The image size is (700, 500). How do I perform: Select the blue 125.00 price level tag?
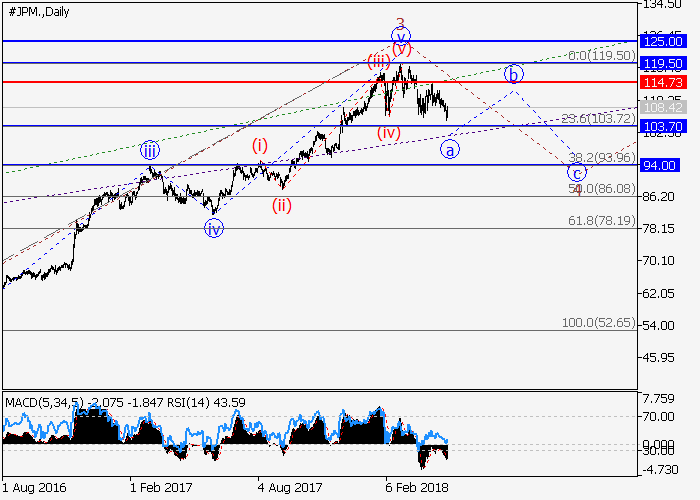[x=660, y=41]
